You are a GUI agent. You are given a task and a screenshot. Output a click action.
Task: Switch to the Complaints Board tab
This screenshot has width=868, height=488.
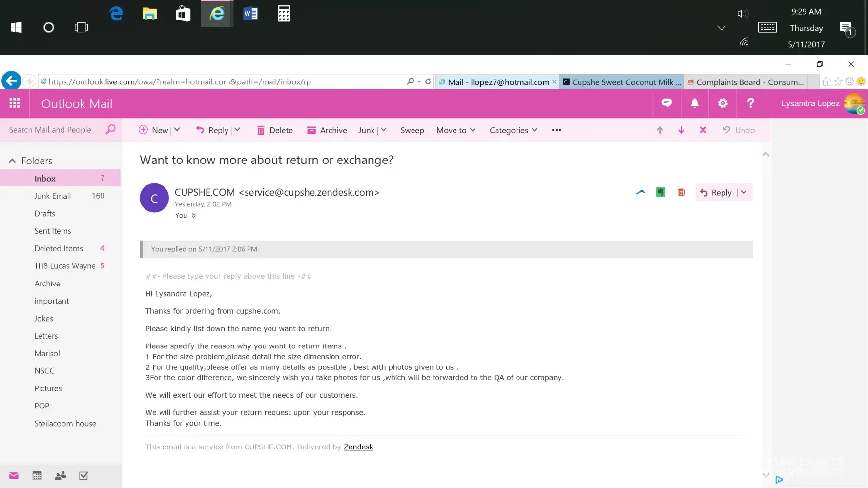coord(745,82)
